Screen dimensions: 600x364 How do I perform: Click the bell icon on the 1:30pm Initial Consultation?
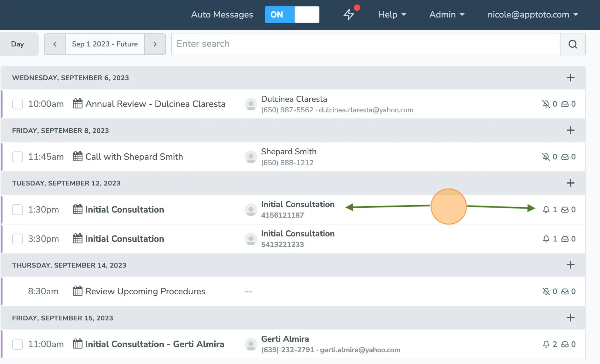[546, 209]
